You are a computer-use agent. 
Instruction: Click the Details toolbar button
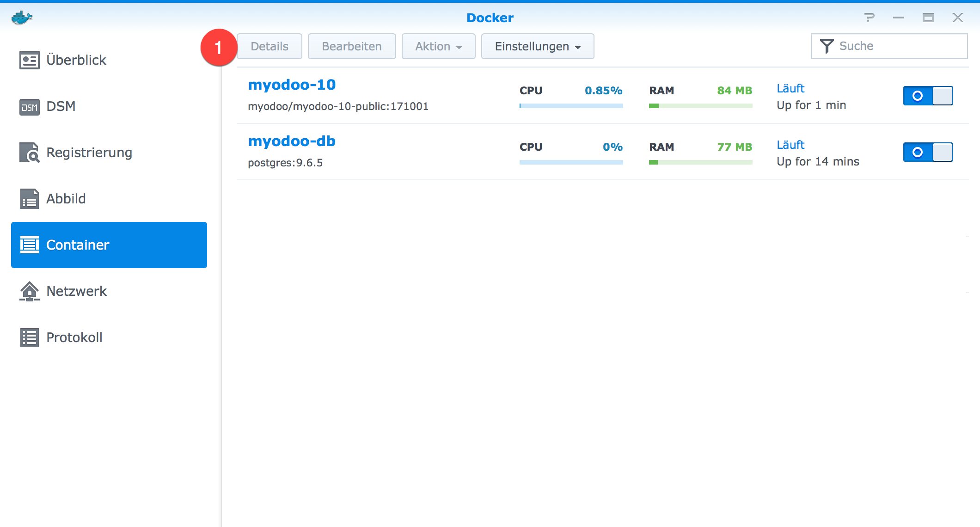269,46
